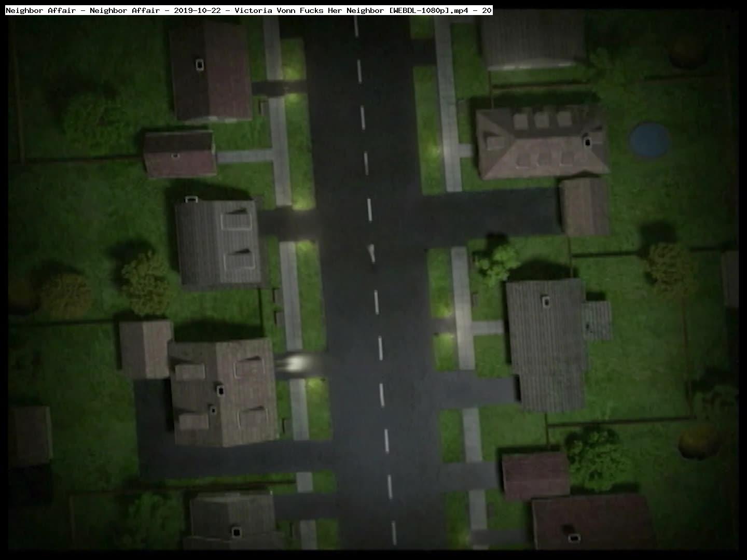
Task: Click the bright green tree by the right sidewalk
Action: [x=497, y=261]
